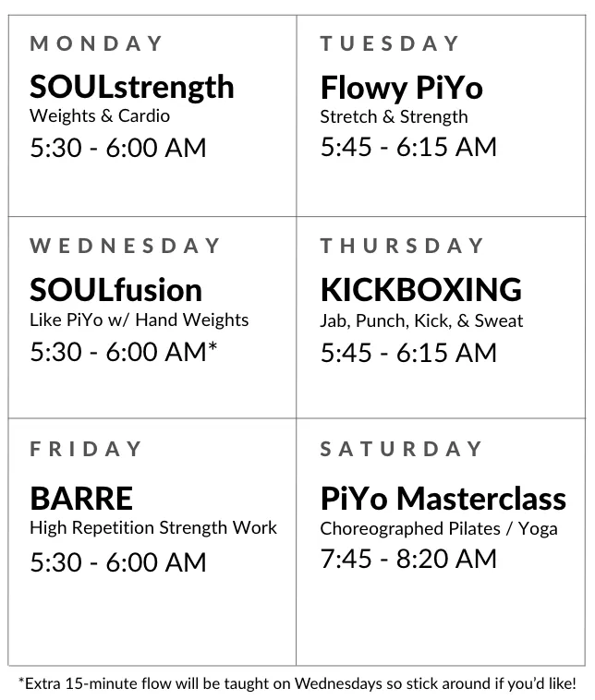Click the Jab, Punch, Kick, & Sweat text
The width and height of the screenshot is (595, 700).
point(421,320)
